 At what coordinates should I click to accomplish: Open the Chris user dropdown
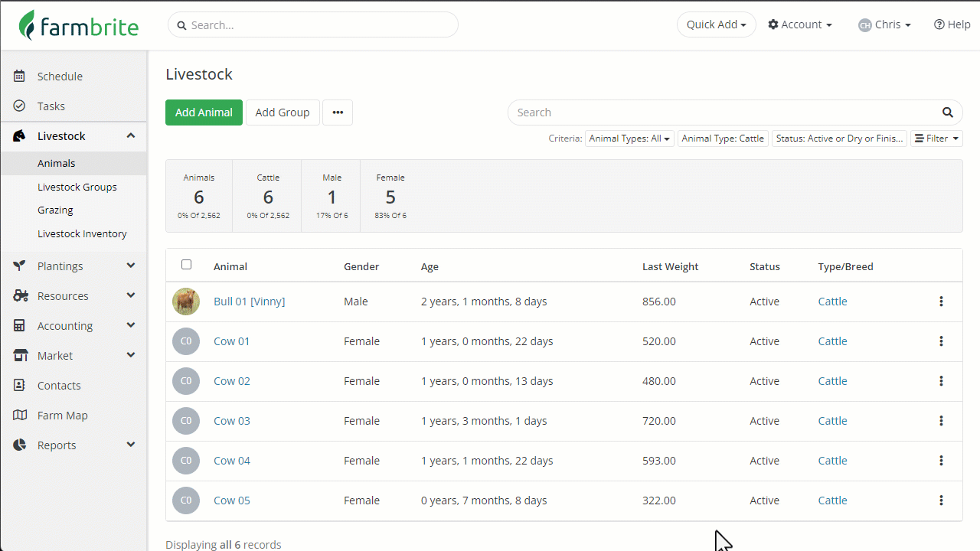885,24
